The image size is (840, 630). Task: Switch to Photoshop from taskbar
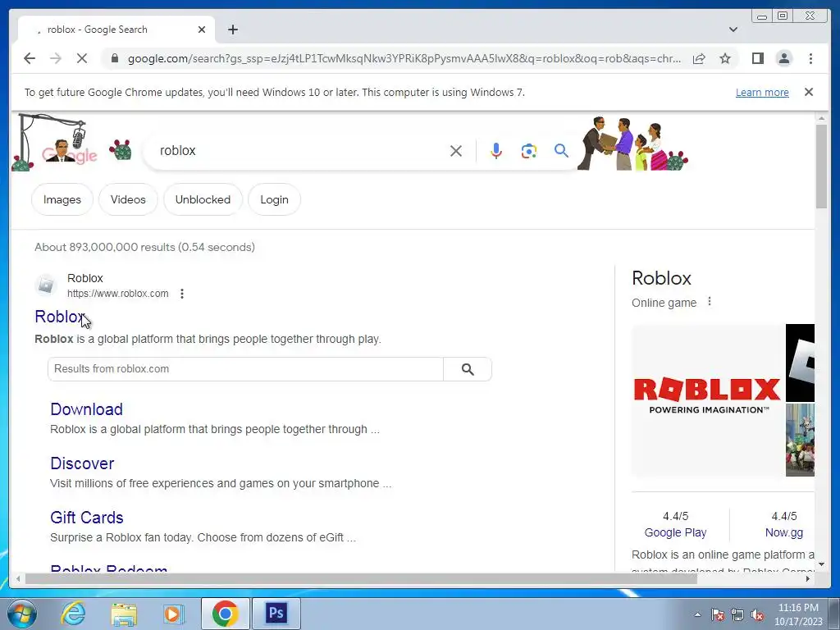tap(276, 614)
